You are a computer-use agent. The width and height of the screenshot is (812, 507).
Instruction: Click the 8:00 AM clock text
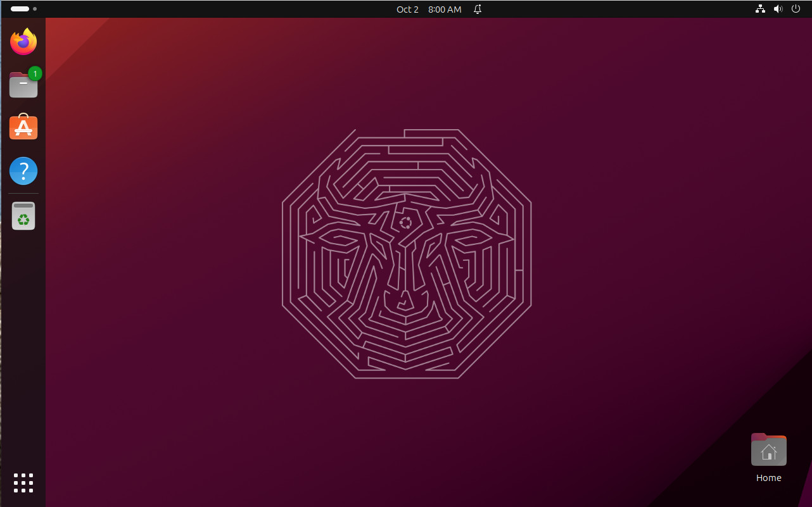pyautogui.click(x=445, y=9)
